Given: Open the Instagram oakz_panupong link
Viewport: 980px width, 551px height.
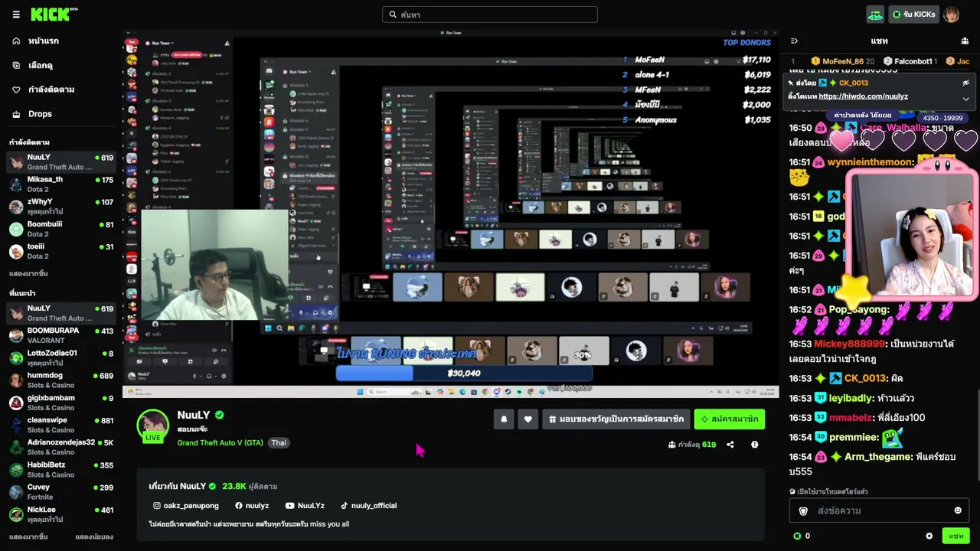Looking at the screenshot, I should (186, 506).
